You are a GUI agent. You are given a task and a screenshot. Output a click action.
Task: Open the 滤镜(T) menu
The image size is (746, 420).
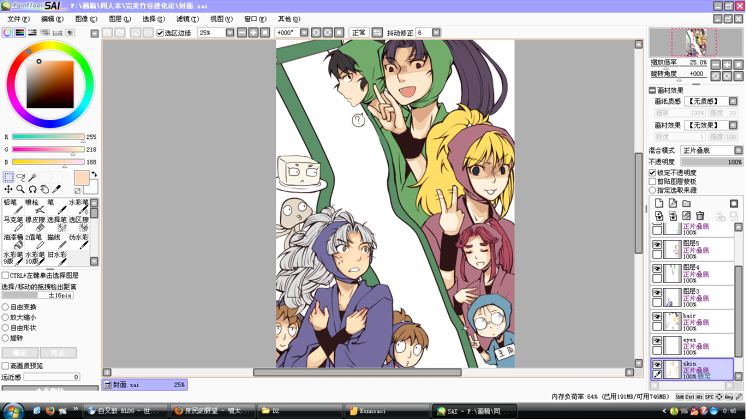187,19
